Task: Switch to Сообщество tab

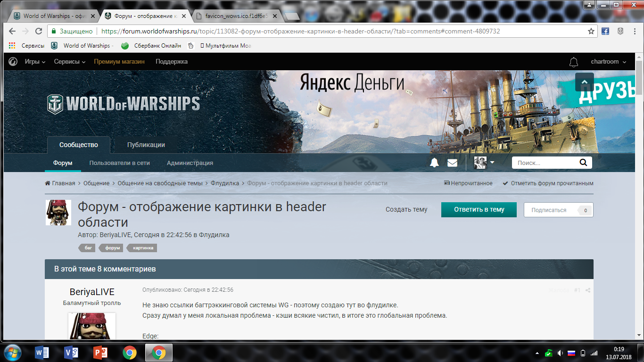Action: coord(79,145)
